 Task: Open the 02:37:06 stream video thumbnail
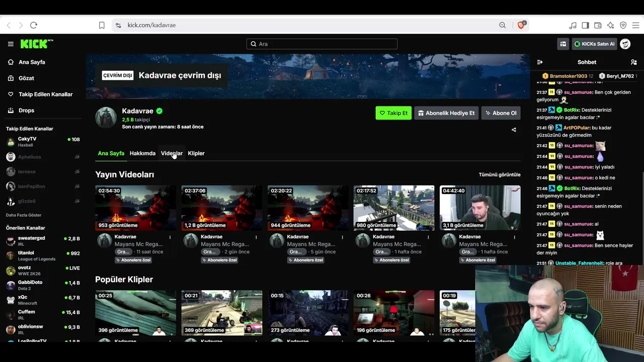tap(222, 208)
